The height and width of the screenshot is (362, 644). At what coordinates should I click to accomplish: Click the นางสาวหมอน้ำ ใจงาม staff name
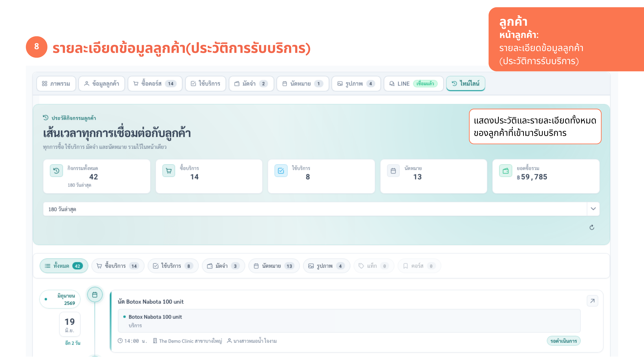(255, 341)
